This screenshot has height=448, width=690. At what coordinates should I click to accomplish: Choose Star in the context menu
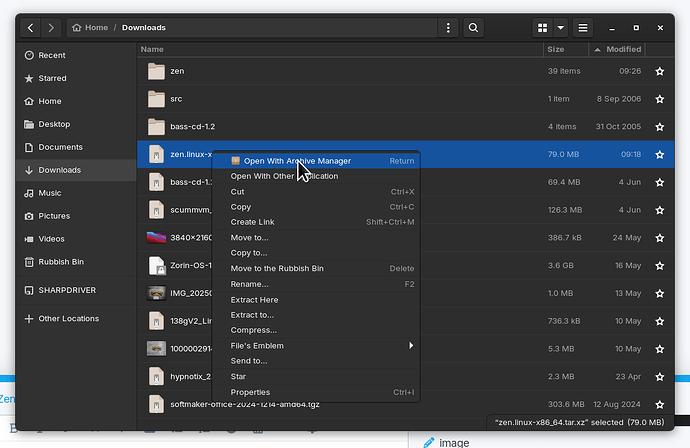pos(316,377)
